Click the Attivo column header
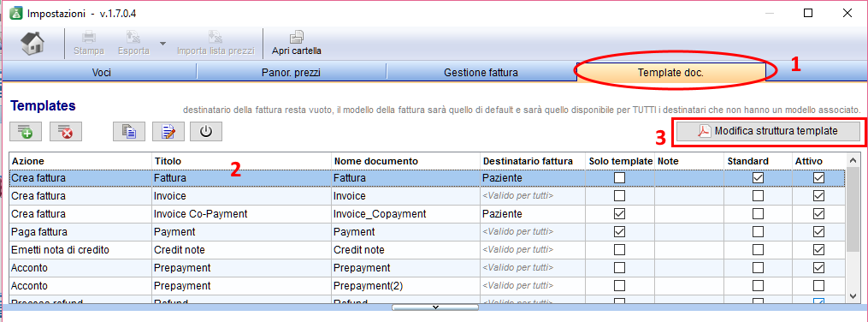 pos(818,161)
